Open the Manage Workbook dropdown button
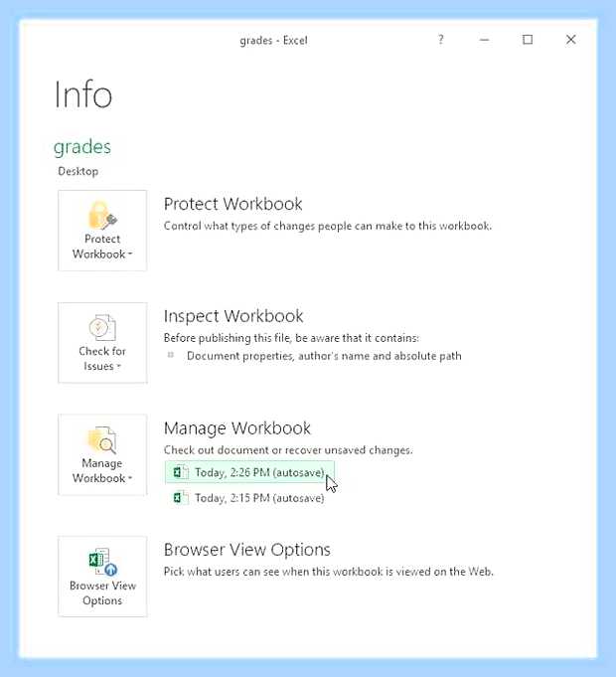This screenshot has height=677, width=616. point(102,454)
